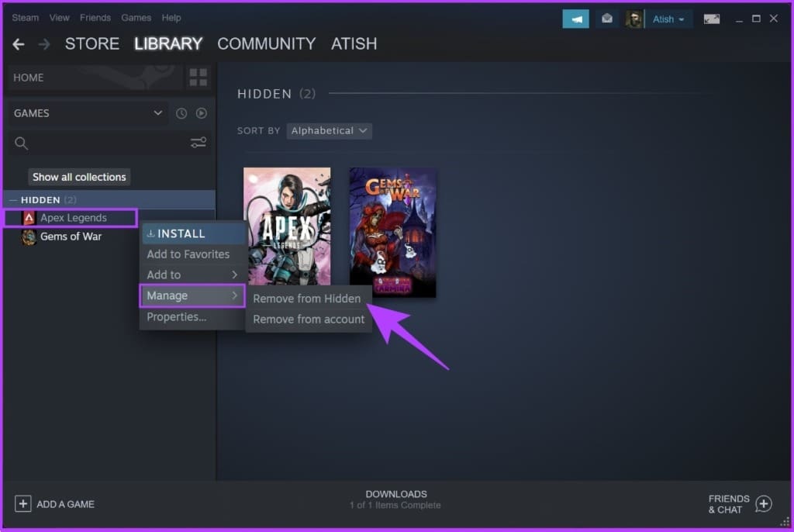This screenshot has height=532, width=794.
Task: Select Gems of War in sidebar
Action: tap(71, 237)
